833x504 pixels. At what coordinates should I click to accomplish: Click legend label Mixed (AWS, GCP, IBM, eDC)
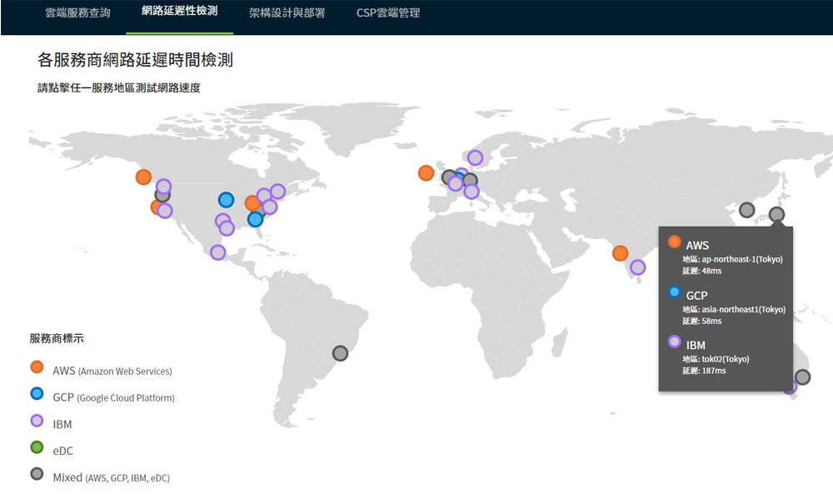point(111,477)
